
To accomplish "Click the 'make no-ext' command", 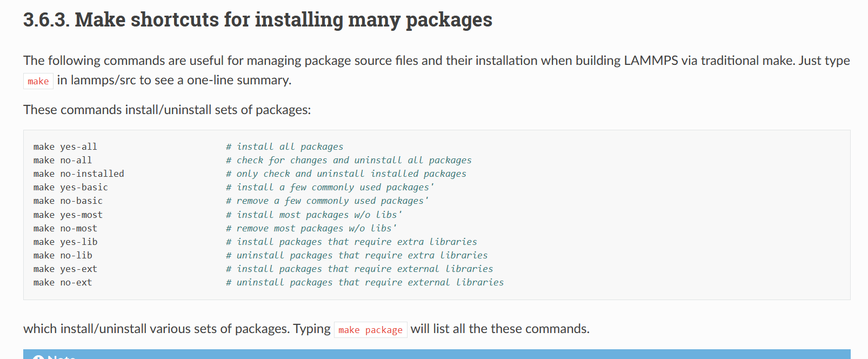I will pyautogui.click(x=63, y=282).
